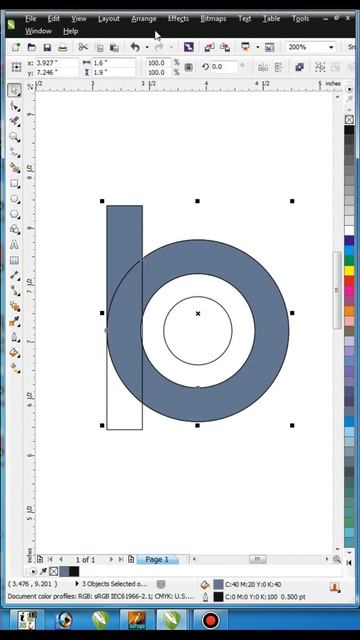Select the Eyedropper tool
Screen dimensions: 360x640
pos(15,322)
